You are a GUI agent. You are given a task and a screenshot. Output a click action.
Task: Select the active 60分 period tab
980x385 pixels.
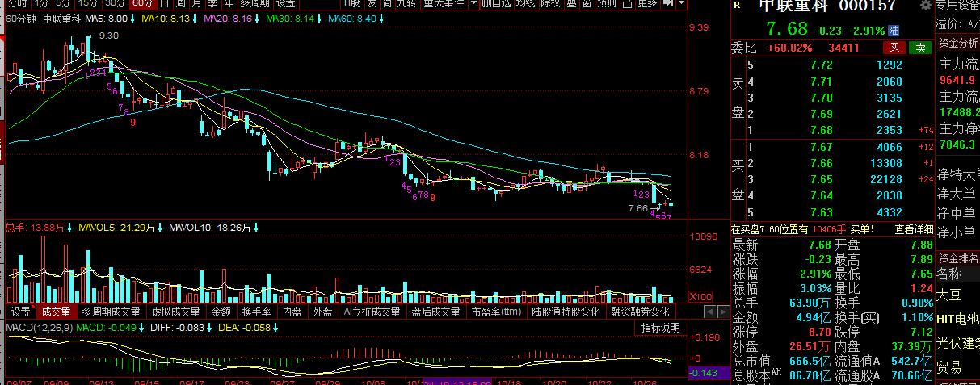(x=142, y=4)
